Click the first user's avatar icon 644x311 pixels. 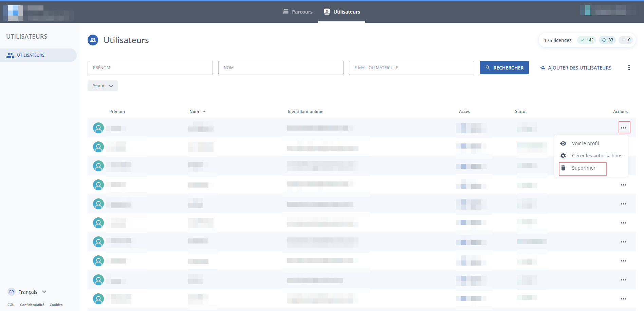(x=98, y=128)
